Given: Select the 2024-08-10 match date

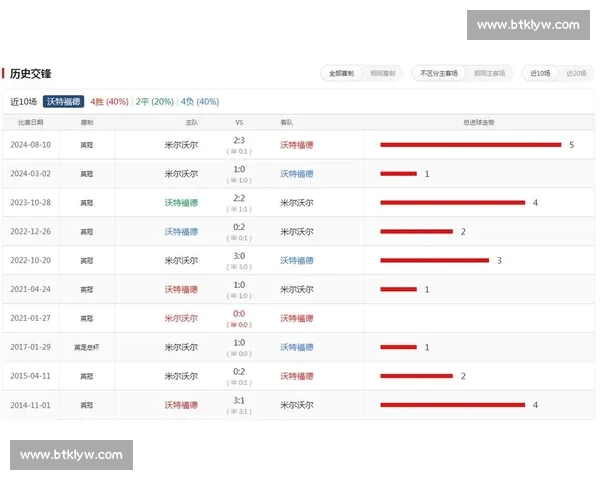Looking at the screenshot, I should (31, 145).
